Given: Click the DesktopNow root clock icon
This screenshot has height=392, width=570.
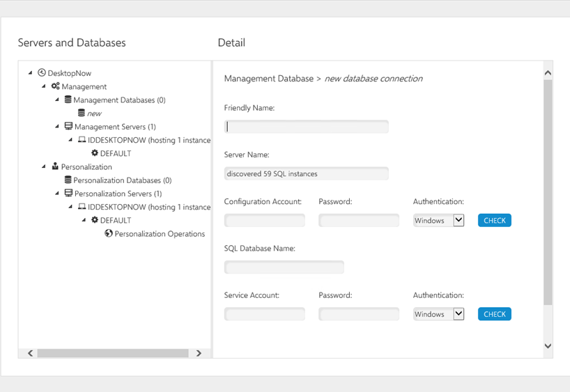Looking at the screenshot, I should point(42,72).
